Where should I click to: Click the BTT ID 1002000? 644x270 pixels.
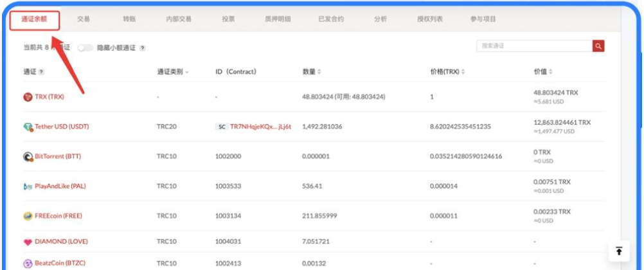tap(228, 157)
